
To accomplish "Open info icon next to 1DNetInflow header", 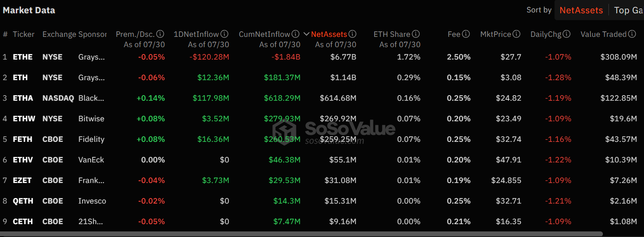I will [x=224, y=34].
